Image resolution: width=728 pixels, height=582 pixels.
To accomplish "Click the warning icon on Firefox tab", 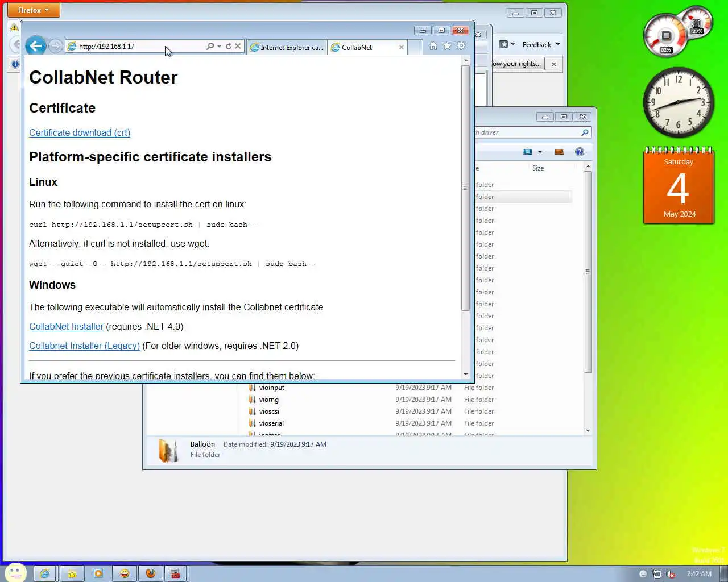I will [x=14, y=27].
